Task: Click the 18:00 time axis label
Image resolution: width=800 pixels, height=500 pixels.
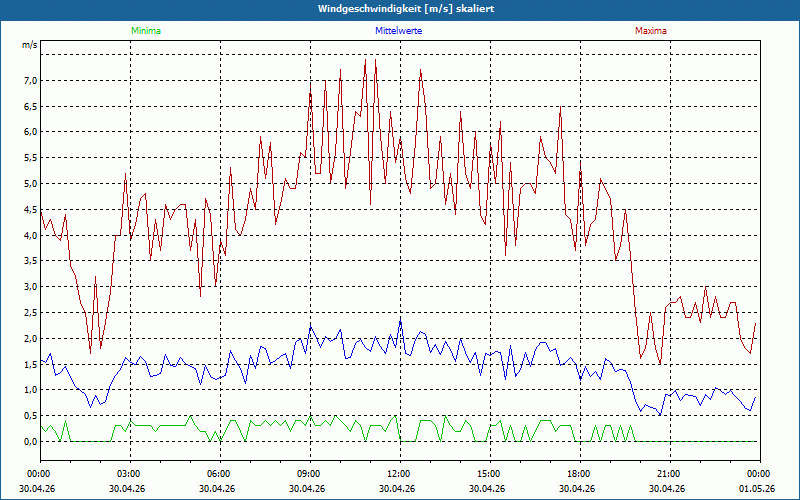Action: [580, 474]
